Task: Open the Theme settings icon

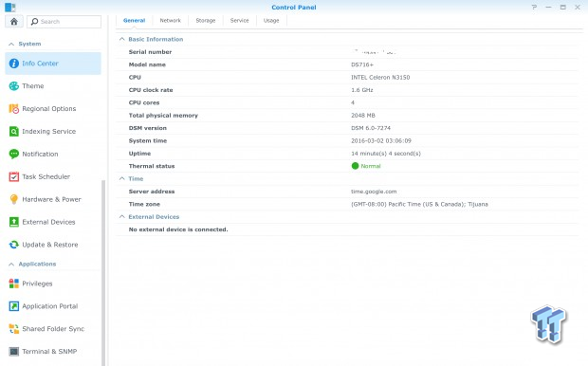Action: pyautogui.click(x=14, y=86)
